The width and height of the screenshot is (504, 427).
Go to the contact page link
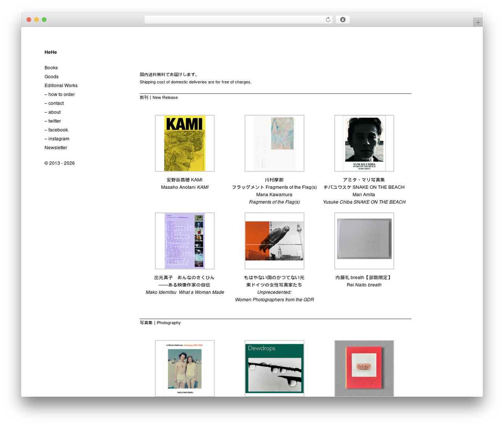(x=54, y=103)
